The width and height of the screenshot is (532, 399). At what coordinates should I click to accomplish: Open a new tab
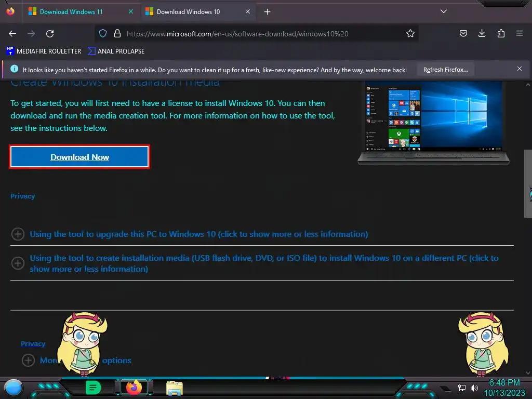268,12
